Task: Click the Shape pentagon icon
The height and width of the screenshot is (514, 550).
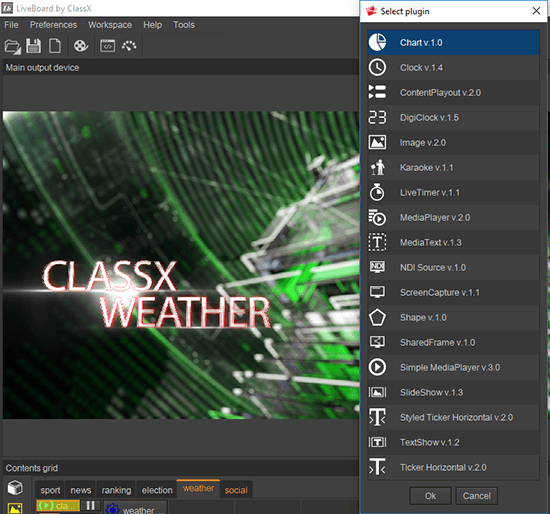Action: (x=377, y=317)
